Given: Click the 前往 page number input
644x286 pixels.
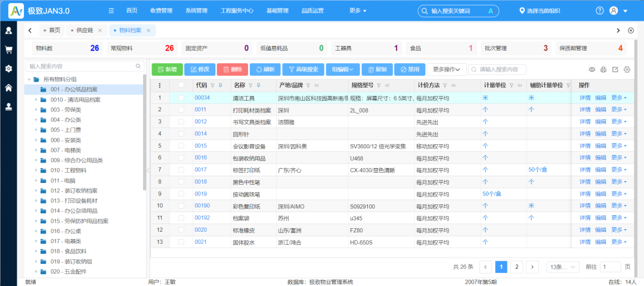Looking at the screenshot, I should tap(611, 267).
